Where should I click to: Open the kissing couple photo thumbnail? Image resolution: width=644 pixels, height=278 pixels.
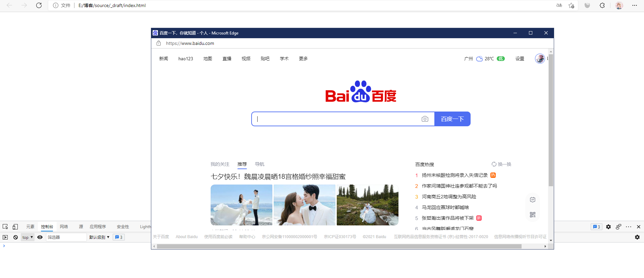point(305,205)
